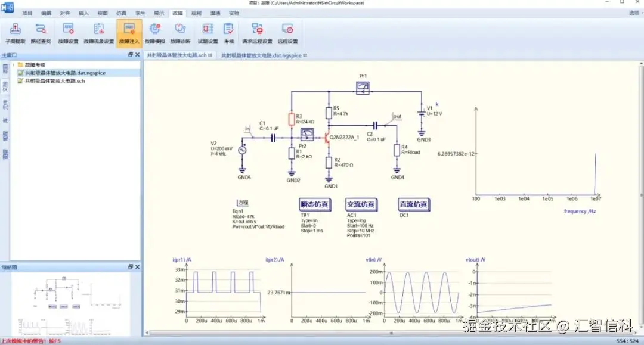Click the red simulation warning in status bar
The width and height of the screenshot is (644, 345).
tap(31, 341)
